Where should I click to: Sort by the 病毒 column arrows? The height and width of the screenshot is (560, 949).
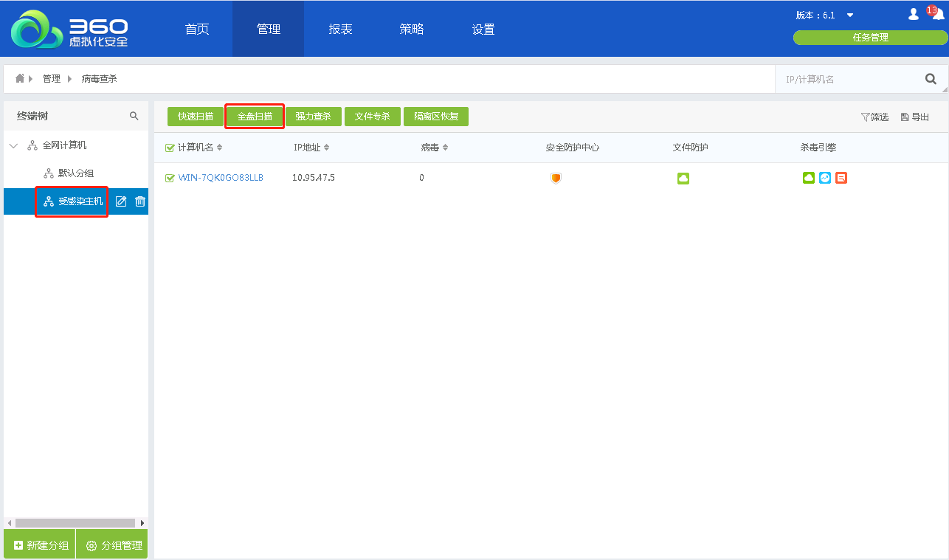click(445, 148)
